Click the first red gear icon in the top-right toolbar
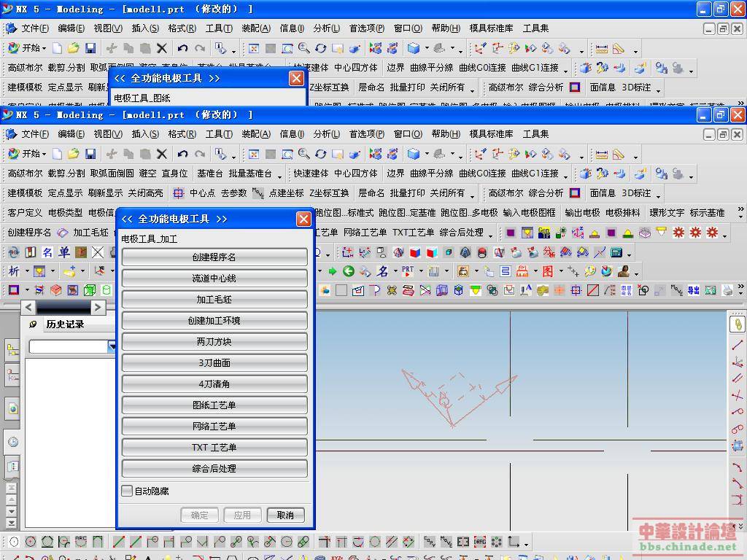The width and height of the screenshot is (747, 560). click(678, 233)
